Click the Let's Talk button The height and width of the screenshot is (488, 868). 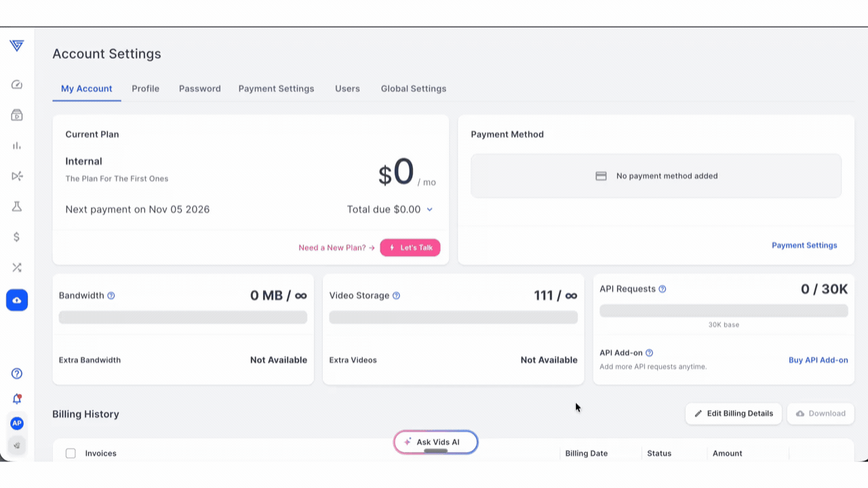point(410,247)
